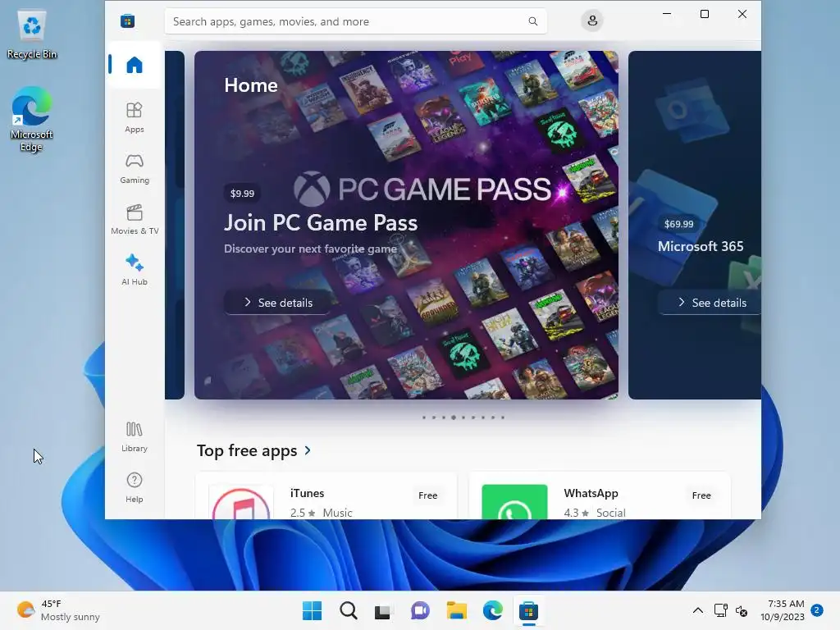
Task: Open the clock and date panel
Action: tap(783, 610)
